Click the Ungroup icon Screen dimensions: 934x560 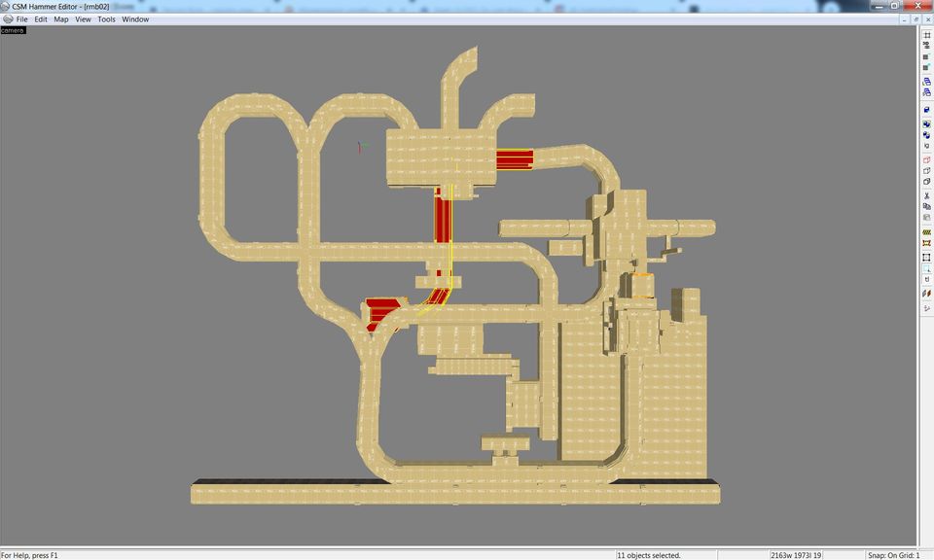926,135
